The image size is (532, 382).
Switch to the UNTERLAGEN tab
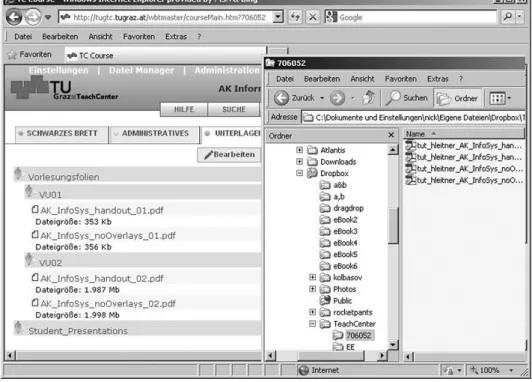(231, 133)
